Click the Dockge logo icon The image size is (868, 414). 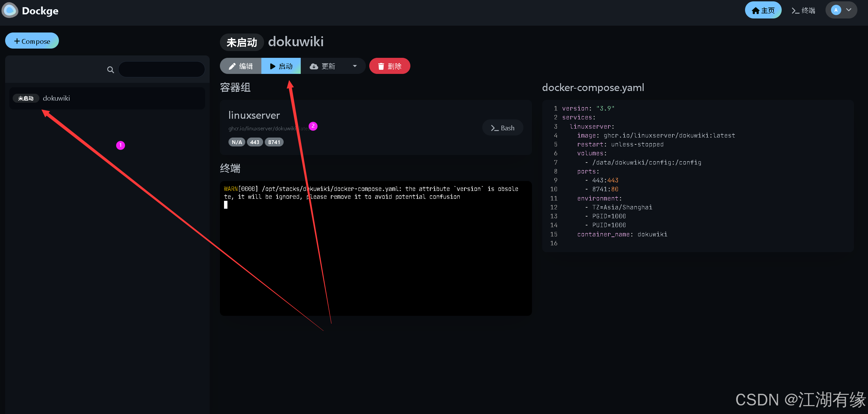point(10,10)
